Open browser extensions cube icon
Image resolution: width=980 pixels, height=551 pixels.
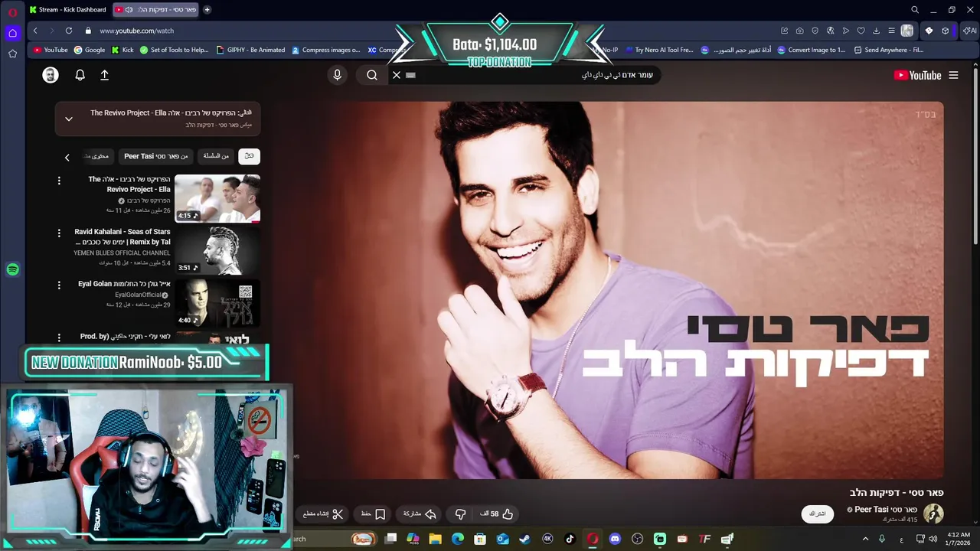coord(946,31)
